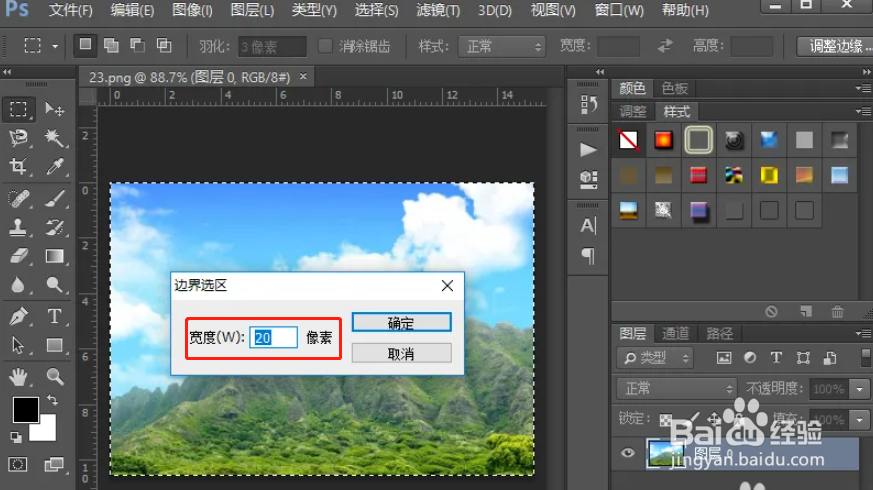Screen dimensions: 873x490
Task: Select the Hand tool
Action: [x=18, y=377]
